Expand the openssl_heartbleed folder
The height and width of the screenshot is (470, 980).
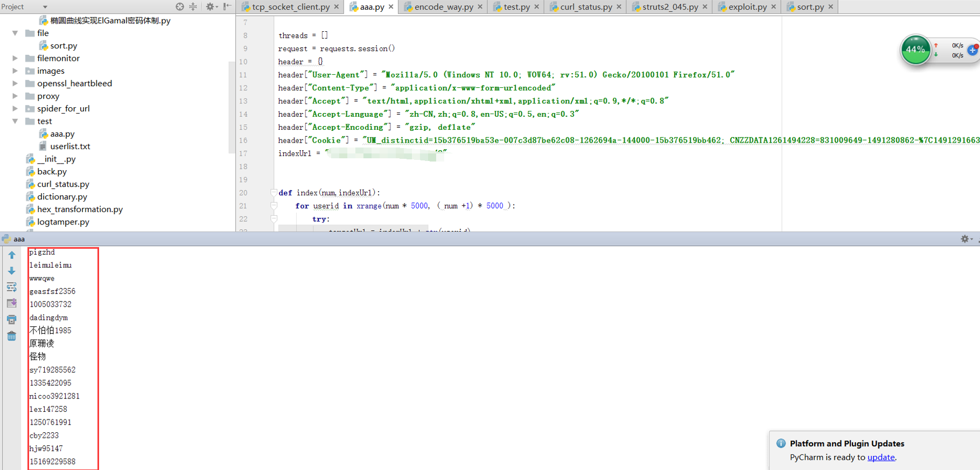pos(15,83)
